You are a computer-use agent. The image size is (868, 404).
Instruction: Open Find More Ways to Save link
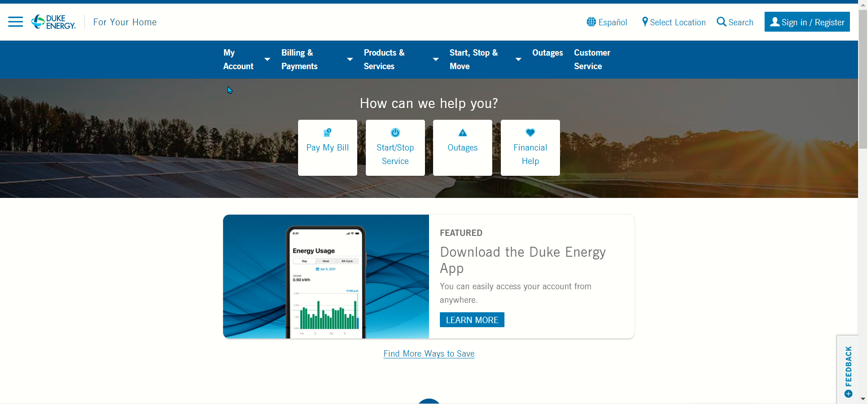429,353
